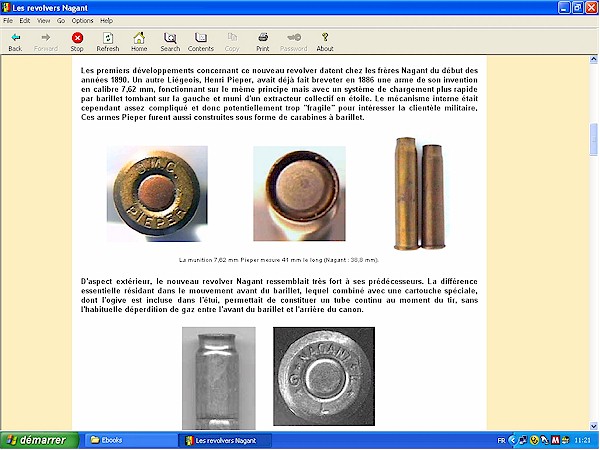Screen dimensions: 600x450
Task: Open the About question-mark icon
Action: click(x=325, y=38)
